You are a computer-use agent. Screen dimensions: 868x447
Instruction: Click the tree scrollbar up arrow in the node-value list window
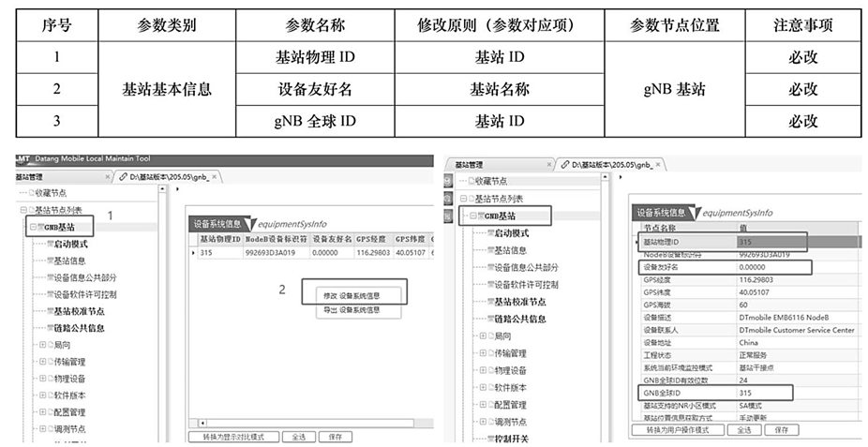point(605,177)
